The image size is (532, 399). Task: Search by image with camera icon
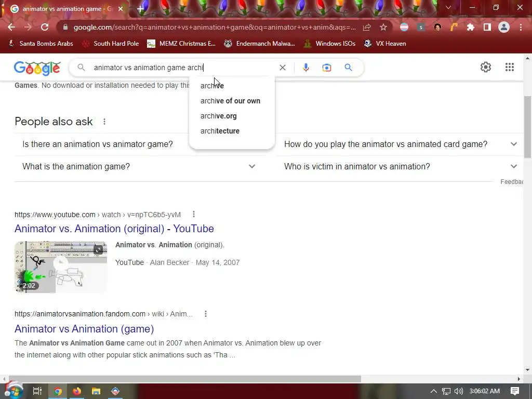pyautogui.click(x=327, y=68)
